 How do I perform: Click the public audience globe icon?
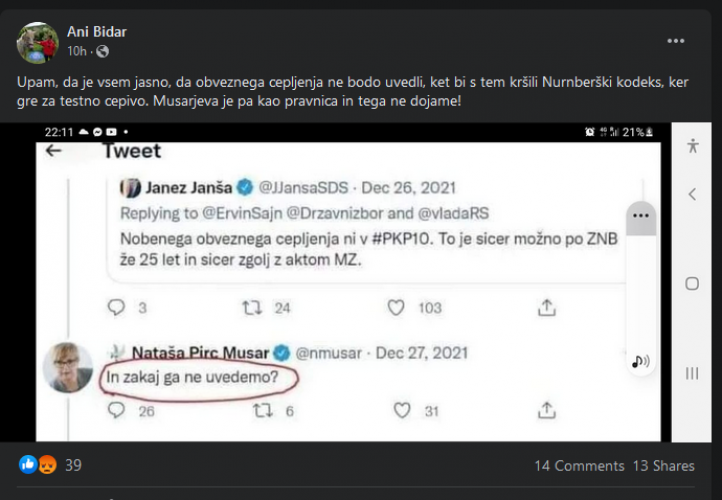pos(102,51)
